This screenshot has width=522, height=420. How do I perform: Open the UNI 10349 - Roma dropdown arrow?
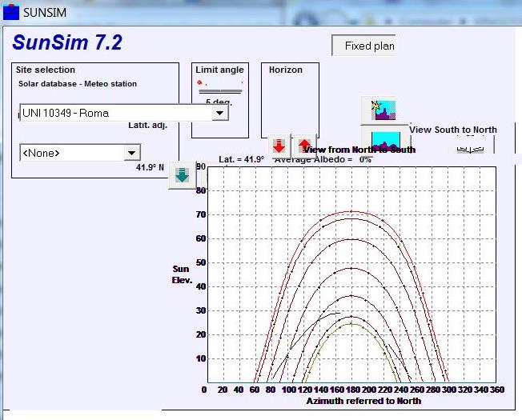219,114
